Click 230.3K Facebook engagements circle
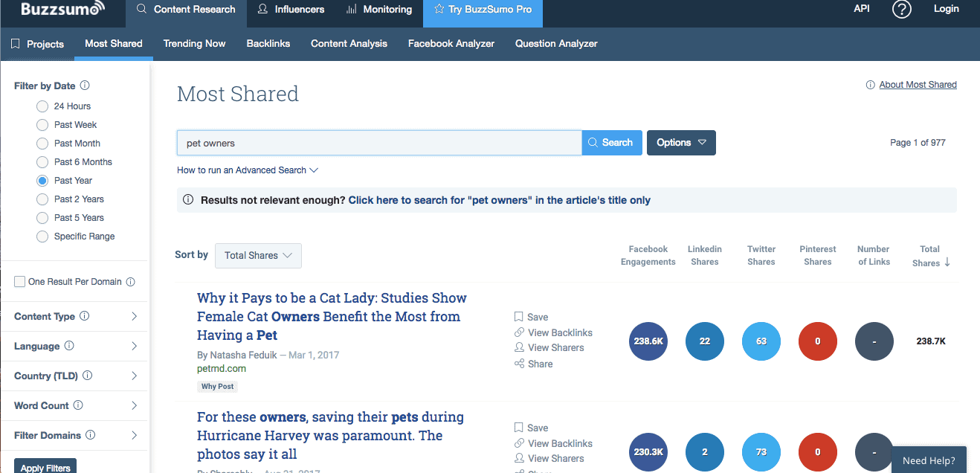The width and height of the screenshot is (980, 473). 648,452
